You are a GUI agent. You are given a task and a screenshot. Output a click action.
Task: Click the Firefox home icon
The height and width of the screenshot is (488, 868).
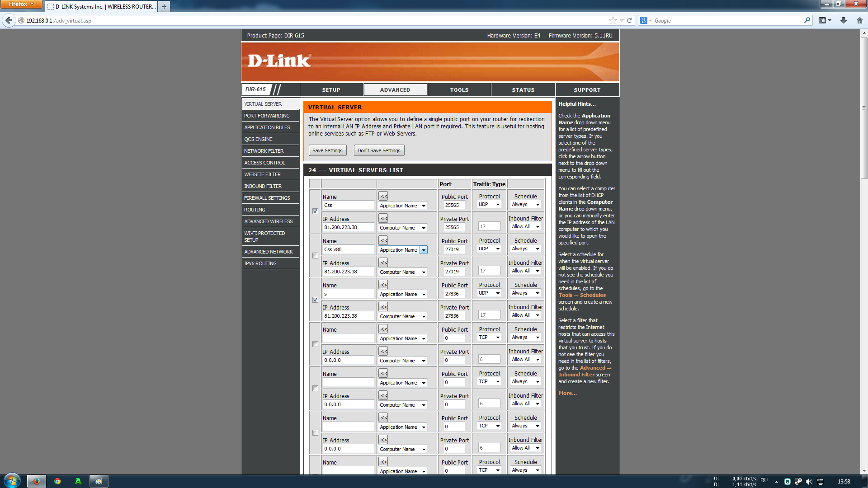click(x=859, y=20)
